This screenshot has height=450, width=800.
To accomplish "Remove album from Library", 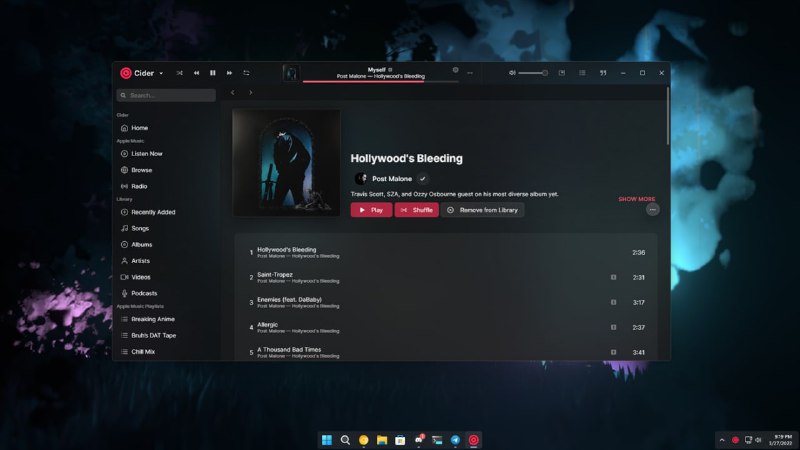I will [x=483, y=210].
